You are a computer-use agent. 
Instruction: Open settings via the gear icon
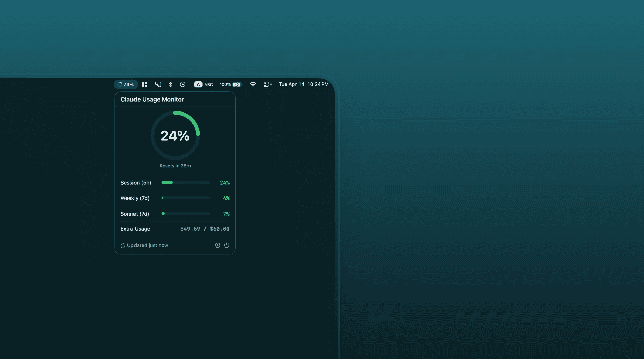[x=218, y=245]
